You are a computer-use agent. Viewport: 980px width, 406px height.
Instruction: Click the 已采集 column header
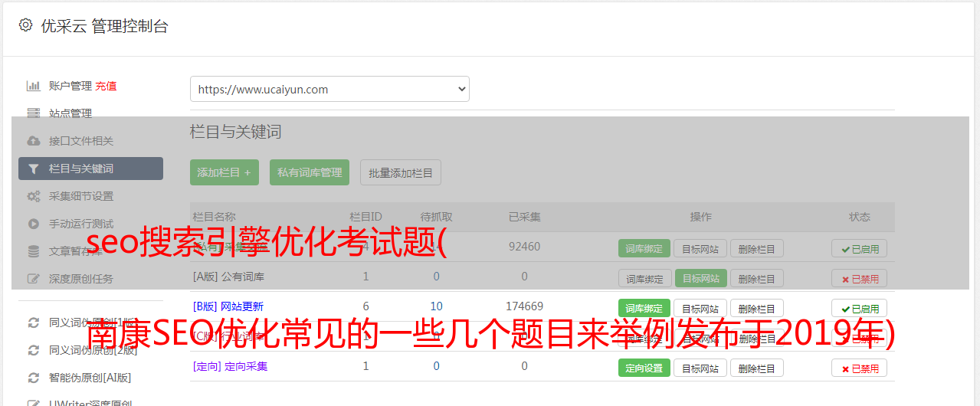tap(524, 217)
